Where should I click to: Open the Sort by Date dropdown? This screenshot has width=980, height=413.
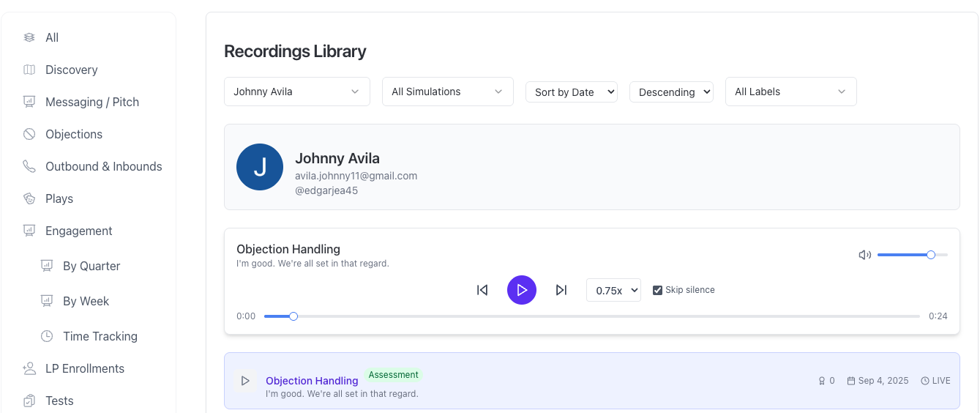(572, 92)
